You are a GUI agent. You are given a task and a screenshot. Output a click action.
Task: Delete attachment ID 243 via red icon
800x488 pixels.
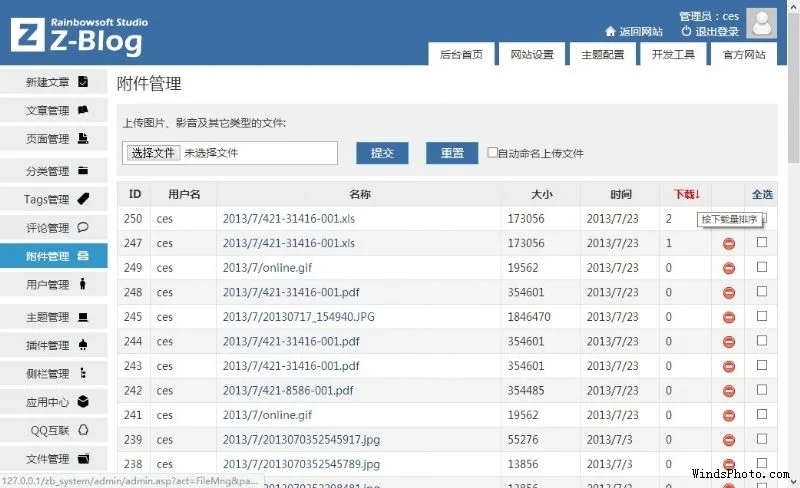click(729, 366)
